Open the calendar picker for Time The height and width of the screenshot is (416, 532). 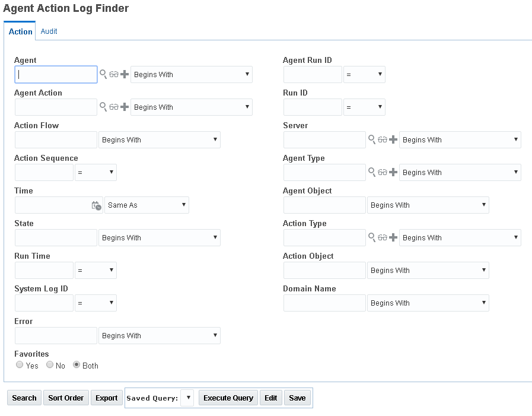point(96,205)
